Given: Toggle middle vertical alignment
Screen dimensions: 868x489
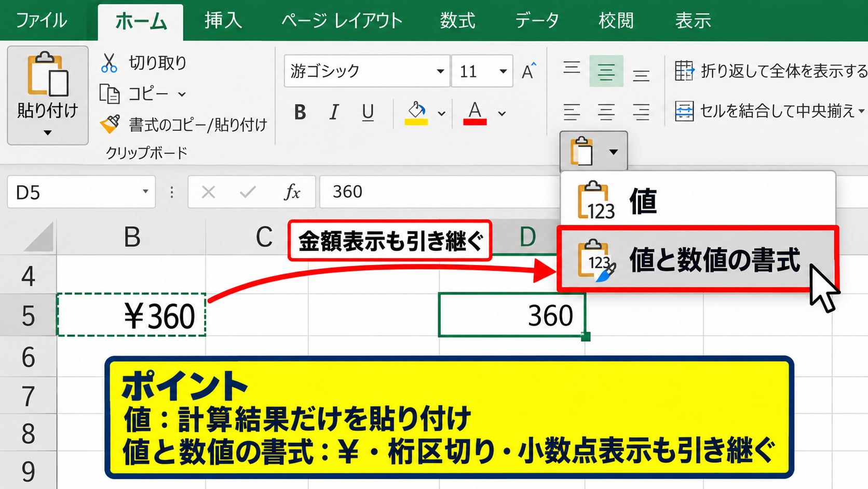Looking at the screenshot, I should coord(606,71).
